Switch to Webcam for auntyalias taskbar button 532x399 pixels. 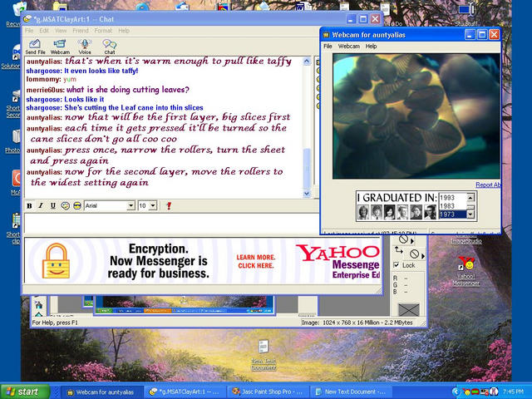pyautogui.click(x=101, y=392)
